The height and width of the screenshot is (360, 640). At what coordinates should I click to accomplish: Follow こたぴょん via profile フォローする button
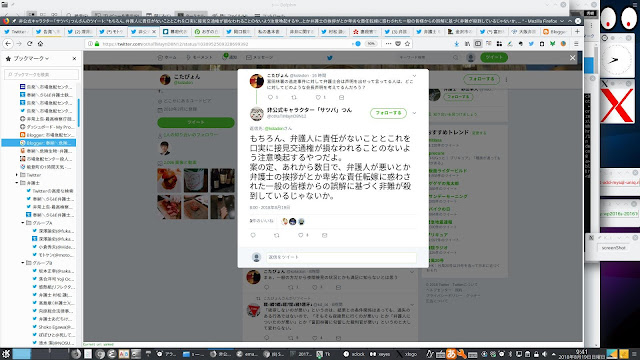pos(481,79)
